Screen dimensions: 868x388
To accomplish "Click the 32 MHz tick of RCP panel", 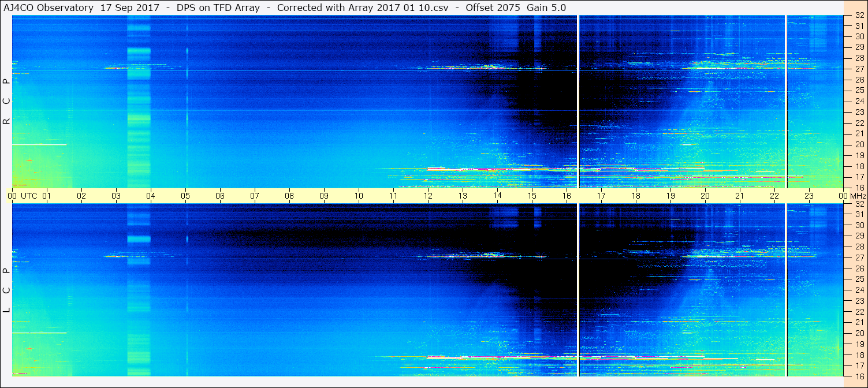I will point(859,16).
